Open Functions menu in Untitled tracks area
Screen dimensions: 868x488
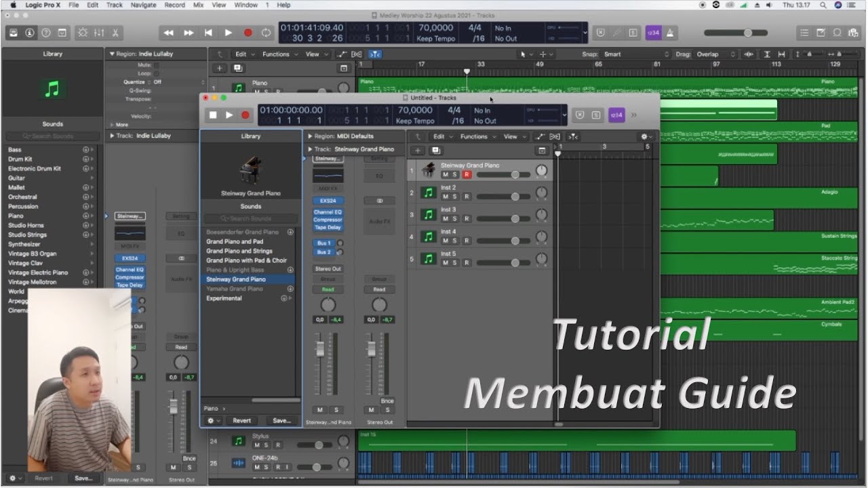pos(477,136)
